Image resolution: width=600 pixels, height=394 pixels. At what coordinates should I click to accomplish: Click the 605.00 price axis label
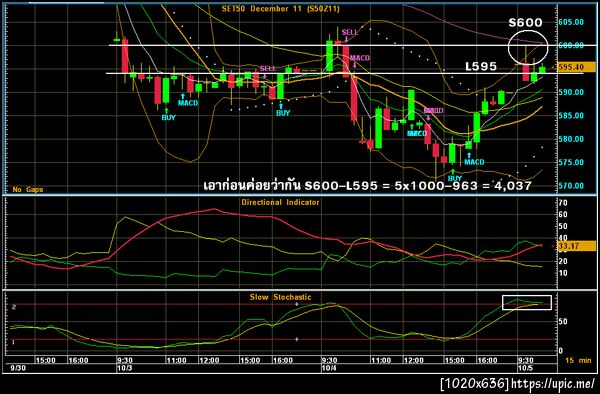coord(571,22)
